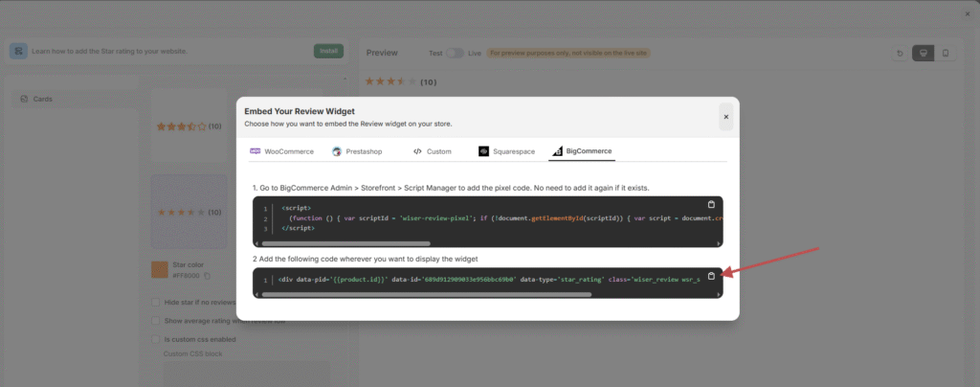The height and width of the screenshot is (387, 980).
Task: Choose the Squarespace tab
Action: (x=507, y=151)
